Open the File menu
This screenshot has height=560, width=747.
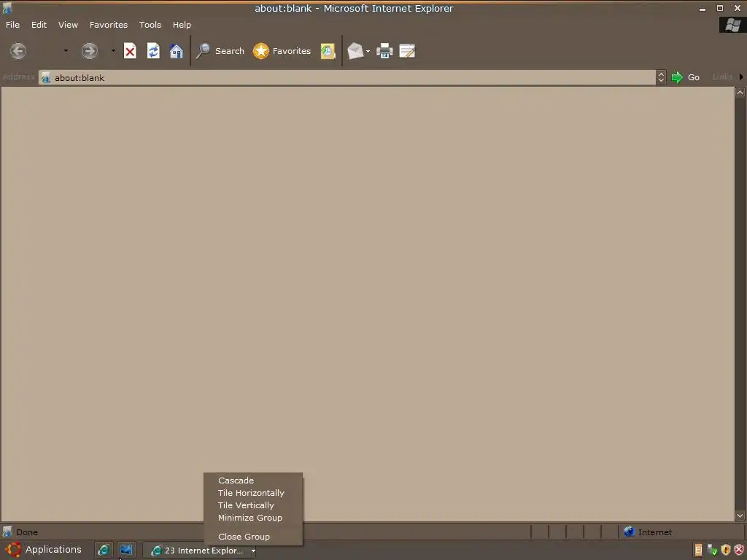(x=13, y=25)
